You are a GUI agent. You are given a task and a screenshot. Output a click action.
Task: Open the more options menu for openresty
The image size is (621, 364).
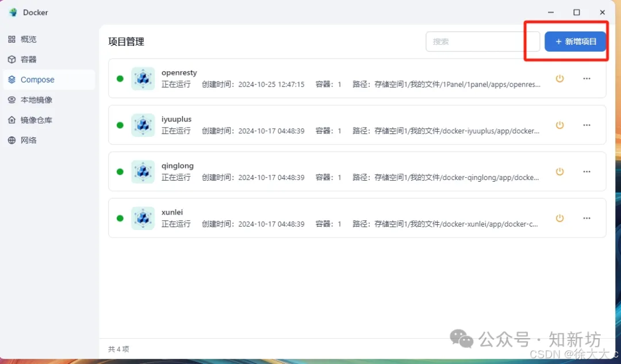coord(586,79)
